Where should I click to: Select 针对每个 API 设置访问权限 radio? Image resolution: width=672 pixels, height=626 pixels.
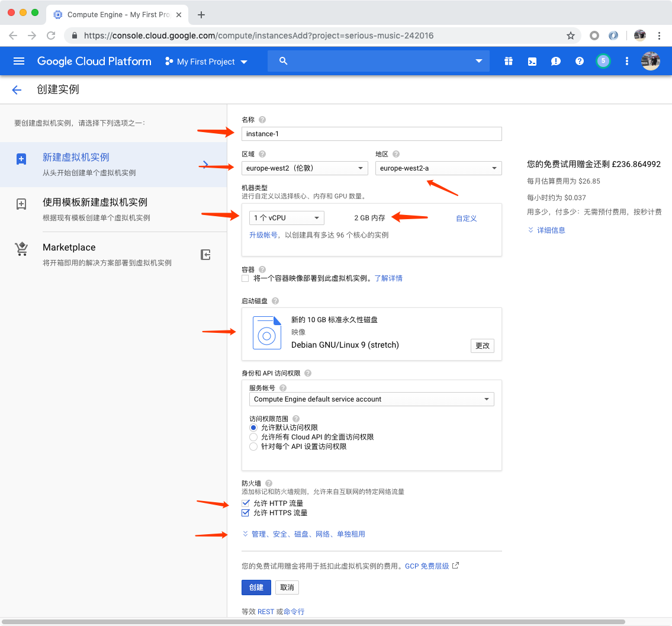[x=253, y=447]
